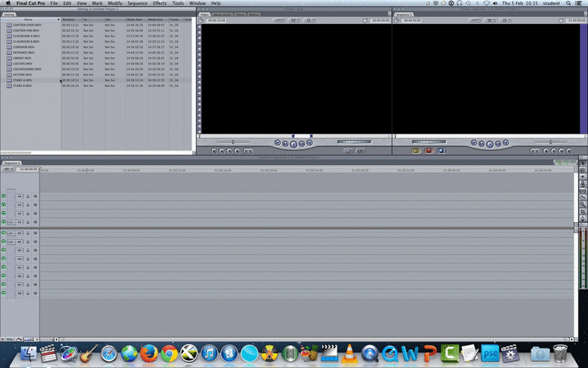This screenshot has height=368, width=588.
Task: Select the Zoom magnifier tool
Action: pos(583,204)
